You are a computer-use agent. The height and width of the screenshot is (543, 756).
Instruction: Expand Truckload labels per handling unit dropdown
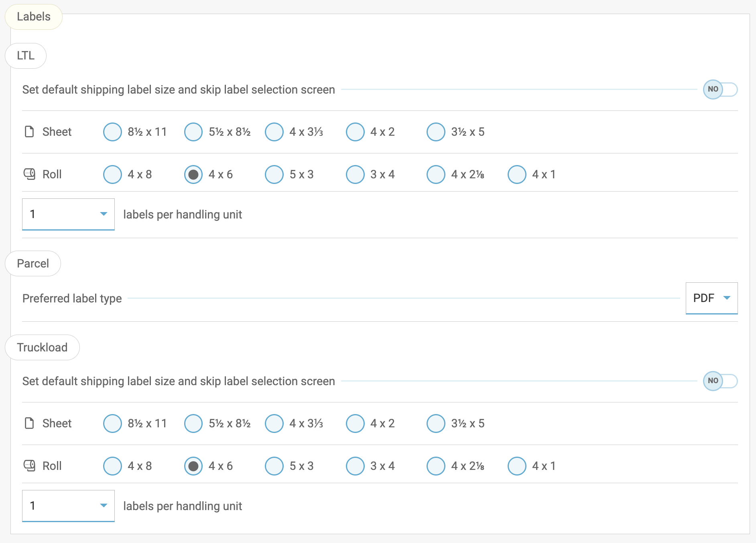tap(68, 506)
